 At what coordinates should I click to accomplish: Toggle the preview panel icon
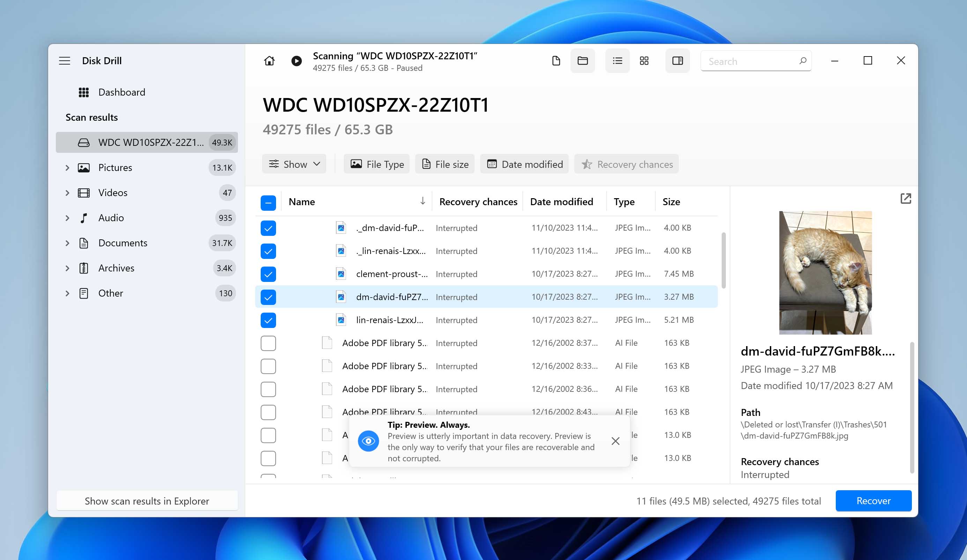click(678, 61)
